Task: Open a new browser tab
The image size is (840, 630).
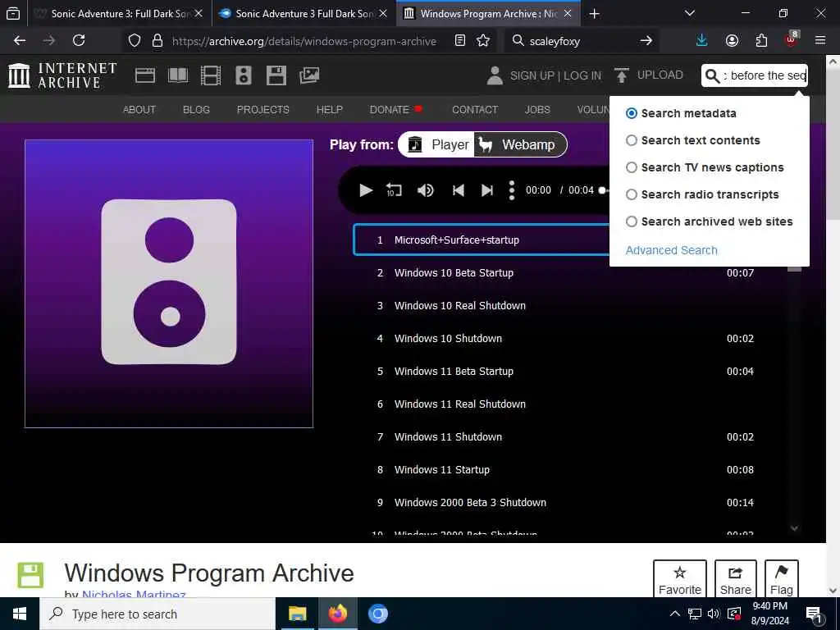Action: [594, 13]
